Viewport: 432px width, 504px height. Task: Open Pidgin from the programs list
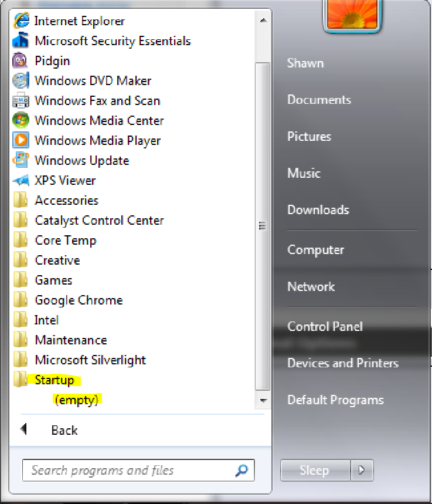pyautogui.click(x=52, y=61)
